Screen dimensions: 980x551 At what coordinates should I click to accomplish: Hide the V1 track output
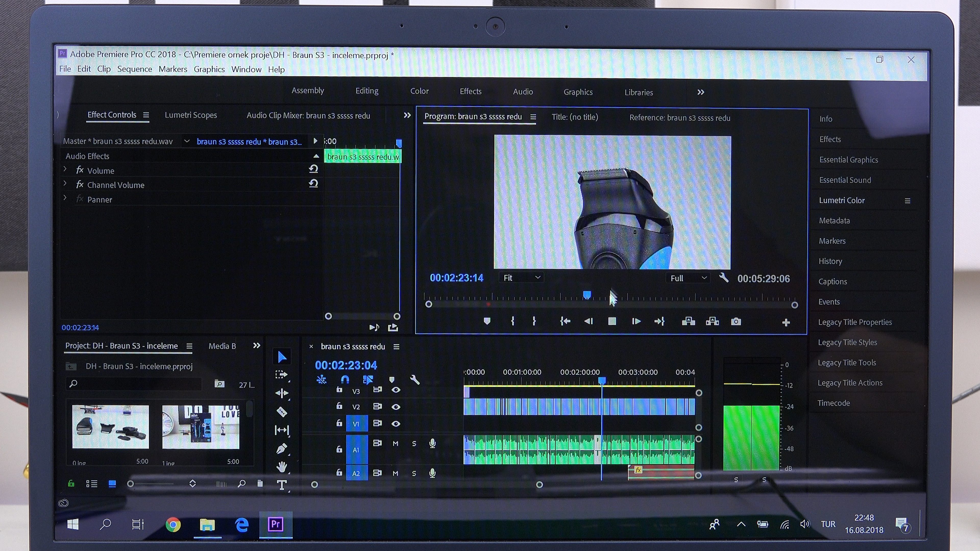pyautogui.click(x=396, y=424)
